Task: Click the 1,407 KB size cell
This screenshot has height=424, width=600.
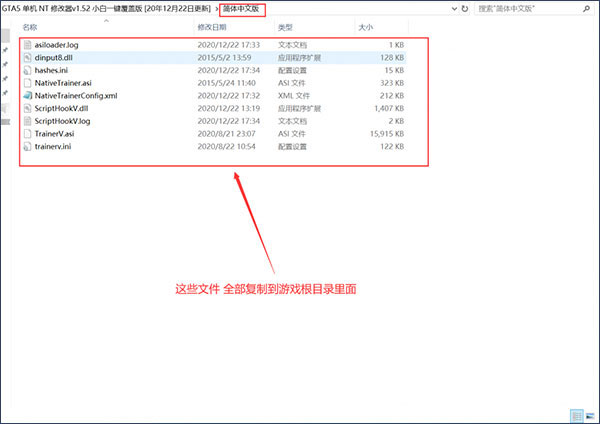Action: pyautogui.click(x=389, y=108)
